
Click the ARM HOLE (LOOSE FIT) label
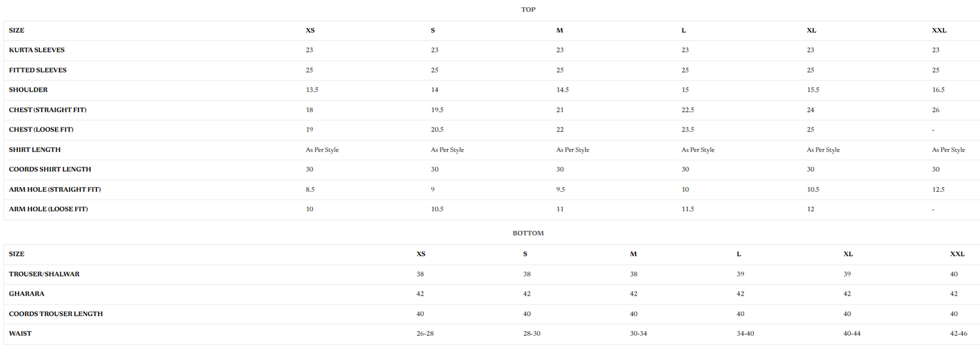click(x=48, y=209)
